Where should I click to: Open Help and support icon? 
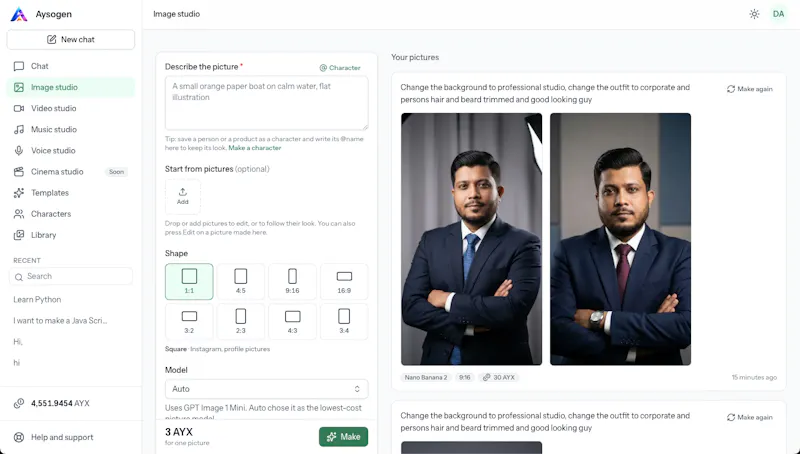[x=19, y=437]
